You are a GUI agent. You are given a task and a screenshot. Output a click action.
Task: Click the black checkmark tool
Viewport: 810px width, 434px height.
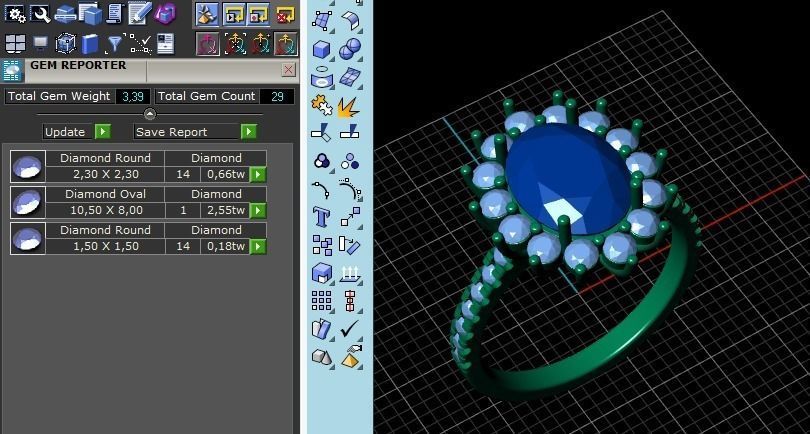(350, 329)
